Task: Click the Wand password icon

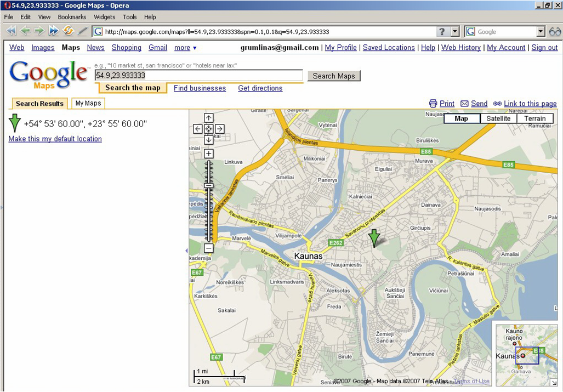Action: pos(83,31)
